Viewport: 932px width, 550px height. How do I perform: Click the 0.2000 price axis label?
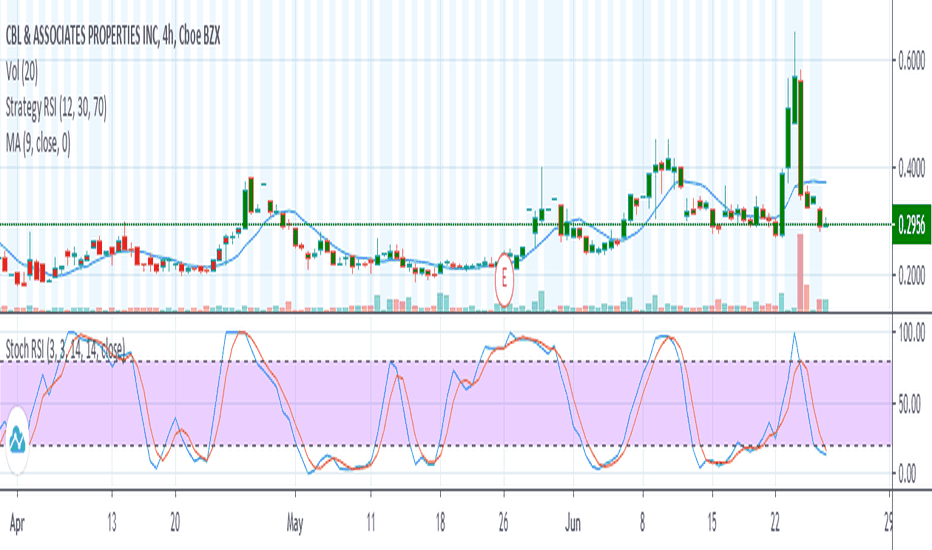pos(911,276)
